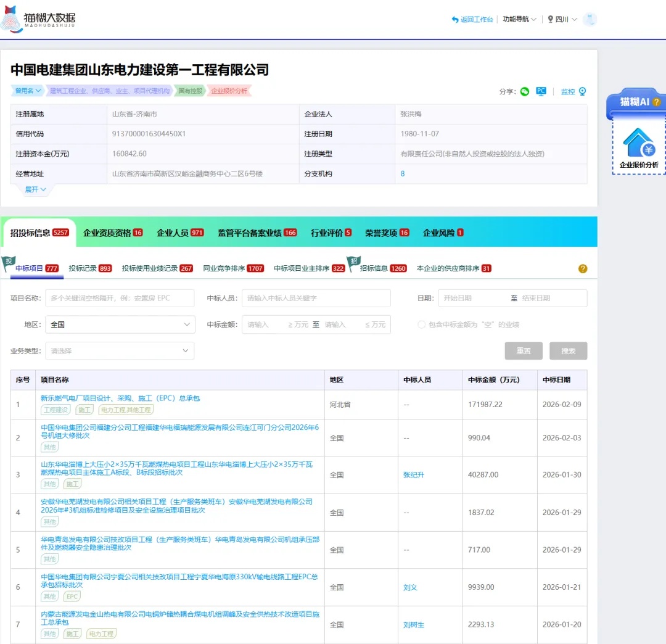Select the 投标使用业绩记录 sub-tab
Screen dimensions: 666x644
click(157, 268)
